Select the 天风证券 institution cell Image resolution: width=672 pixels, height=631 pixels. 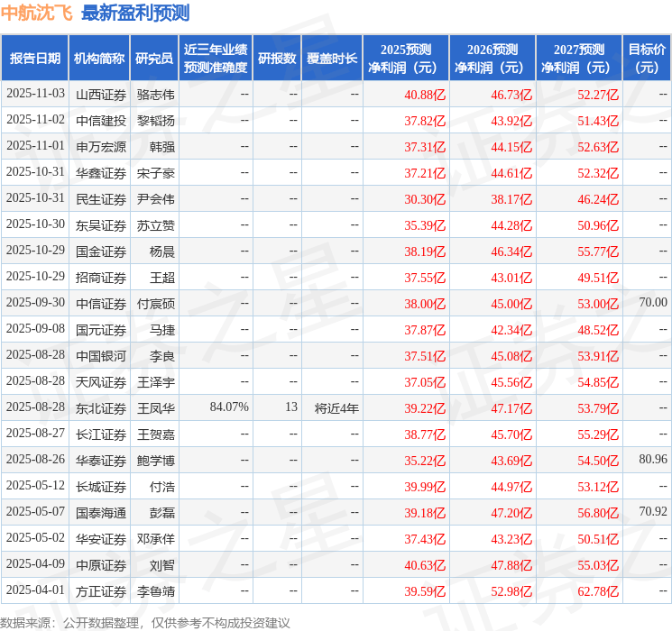click(101, 382)
